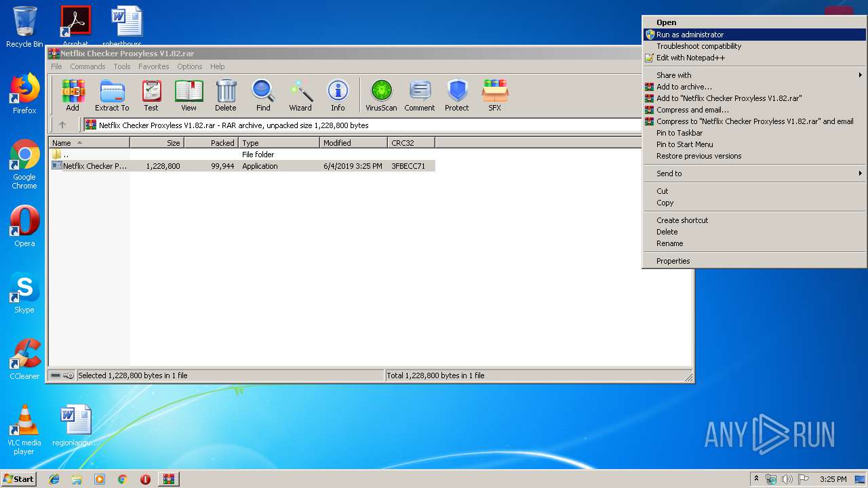The image size is (868, 488).
Task: Open the Comment tool
Action: click(420, 95)
